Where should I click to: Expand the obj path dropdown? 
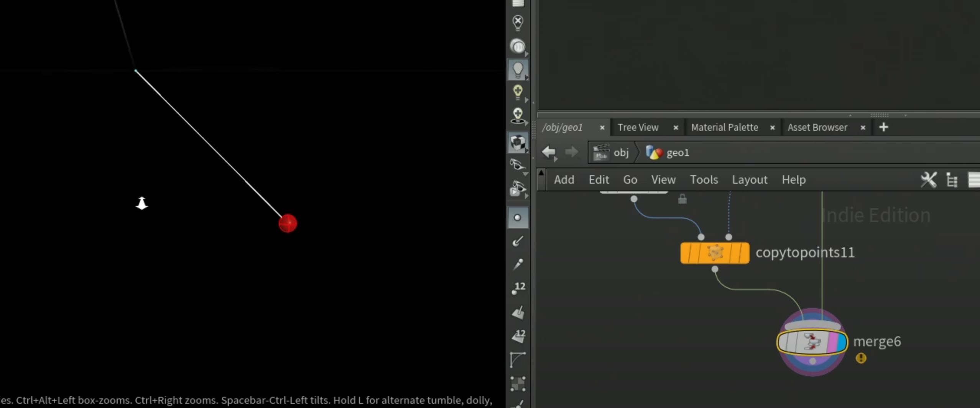point(612,153)
